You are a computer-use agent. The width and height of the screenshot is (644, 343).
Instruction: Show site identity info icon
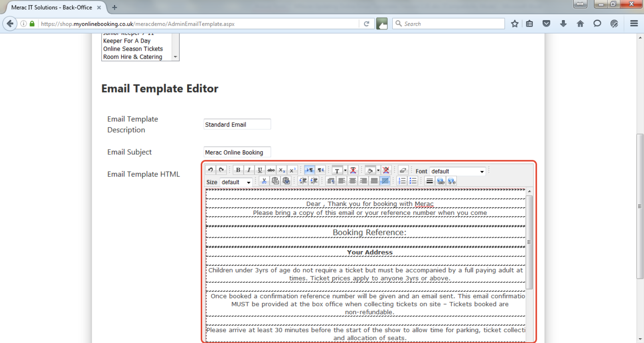[x=24, y=24]
